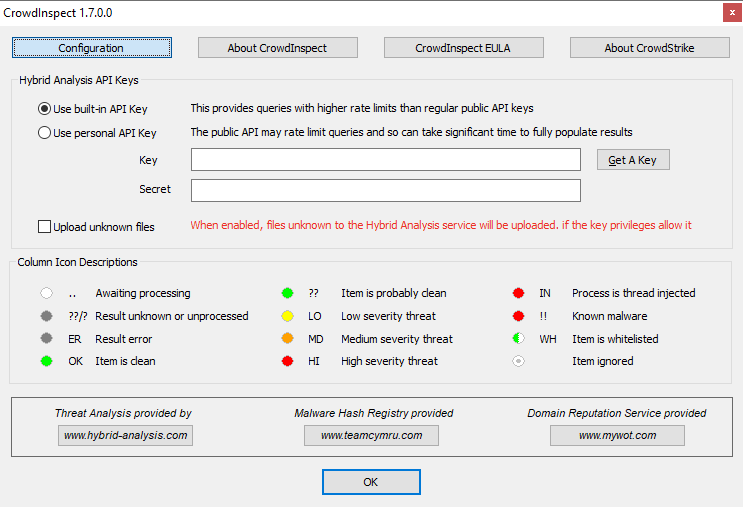This screenshot has width=743, height=507.
Task: Focus the Key input field
Action: pos(386,160)
